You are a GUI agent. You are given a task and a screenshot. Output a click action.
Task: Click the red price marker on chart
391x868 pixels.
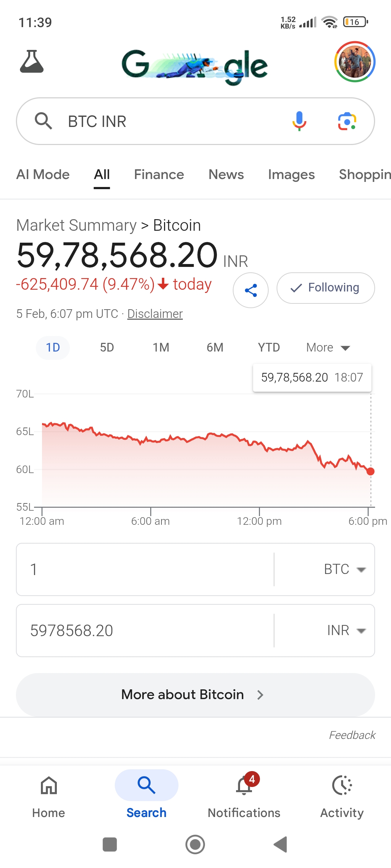[x=370, y=471]
